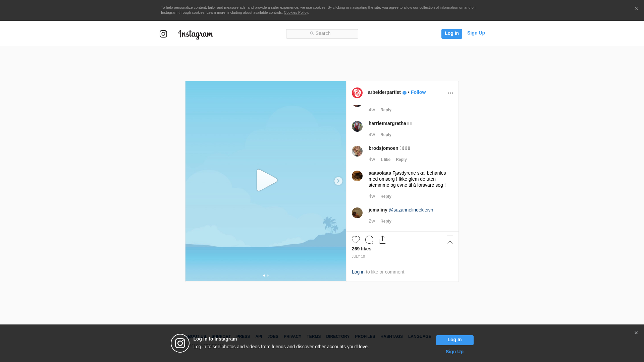Click the top Sign Up link
The height and width of the screenshot is (362, 644).
(476, 33)
